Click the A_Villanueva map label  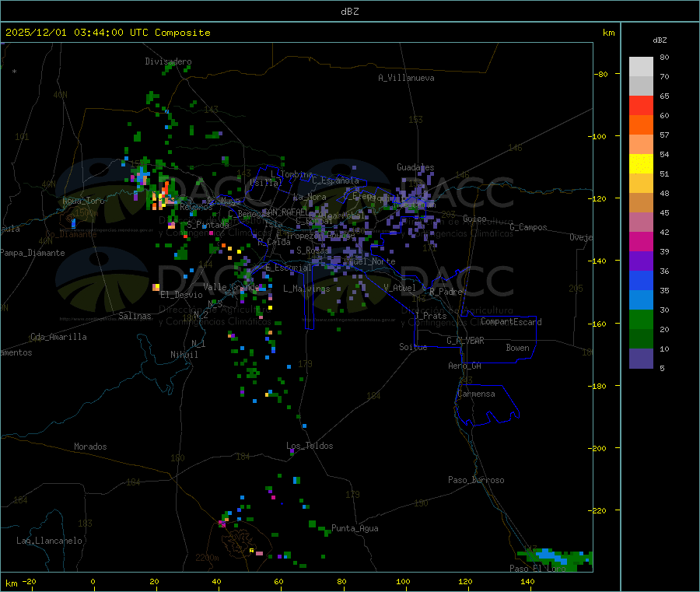point(406,78)
